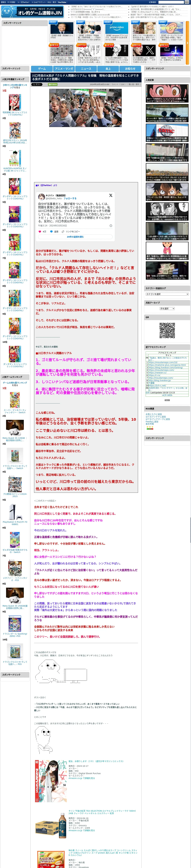Click the IT速報 ranking link
Viewport: 191px width, 868px height.
click(152, 383)
